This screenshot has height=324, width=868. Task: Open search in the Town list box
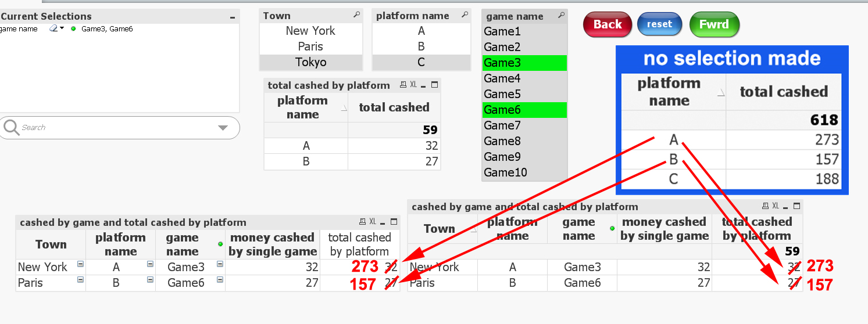(x=356, y=15)
